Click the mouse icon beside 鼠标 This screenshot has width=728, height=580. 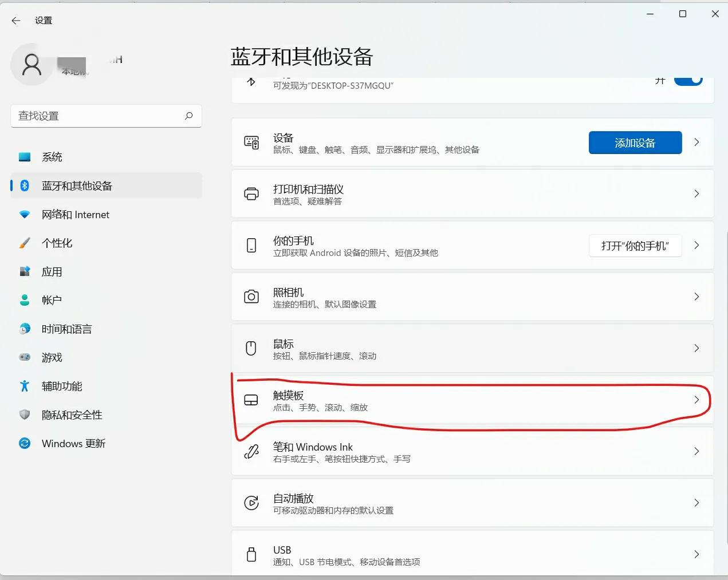pyautogui.click(x=251, y=348)
